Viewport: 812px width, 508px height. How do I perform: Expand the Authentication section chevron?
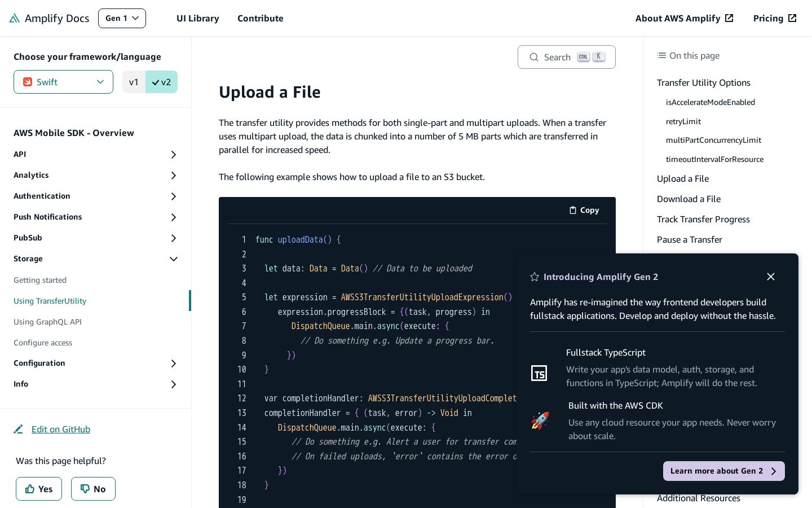pyautogui.click(x=174, y=196)
